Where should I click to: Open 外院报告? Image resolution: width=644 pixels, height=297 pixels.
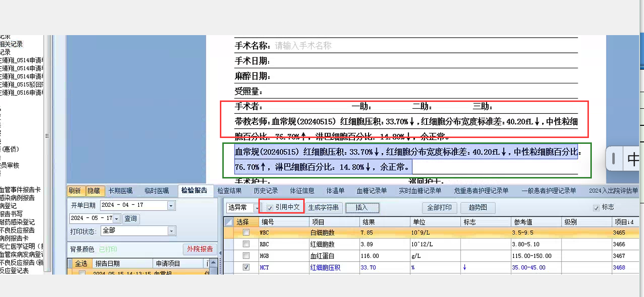coord(200,249)
